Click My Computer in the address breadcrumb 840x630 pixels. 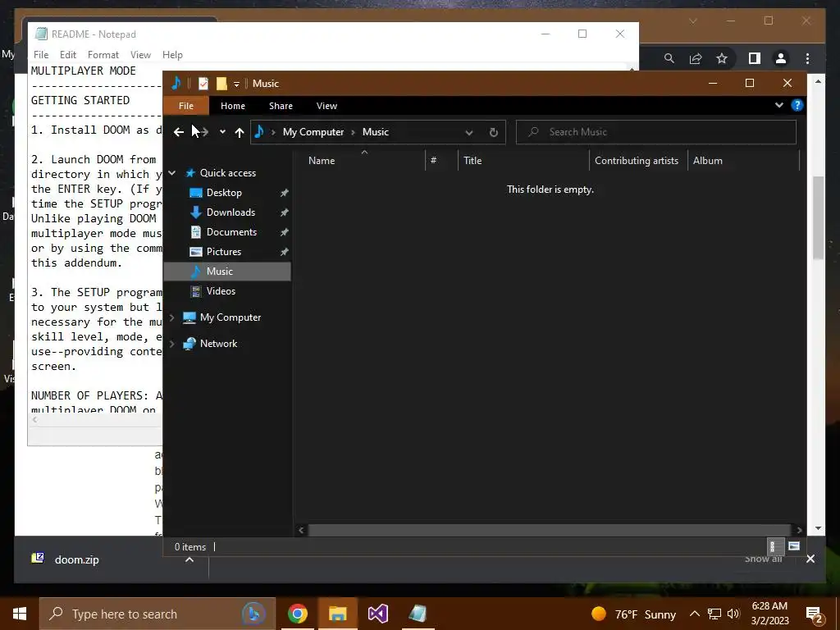pyautogui.click(x=313, y=132)
